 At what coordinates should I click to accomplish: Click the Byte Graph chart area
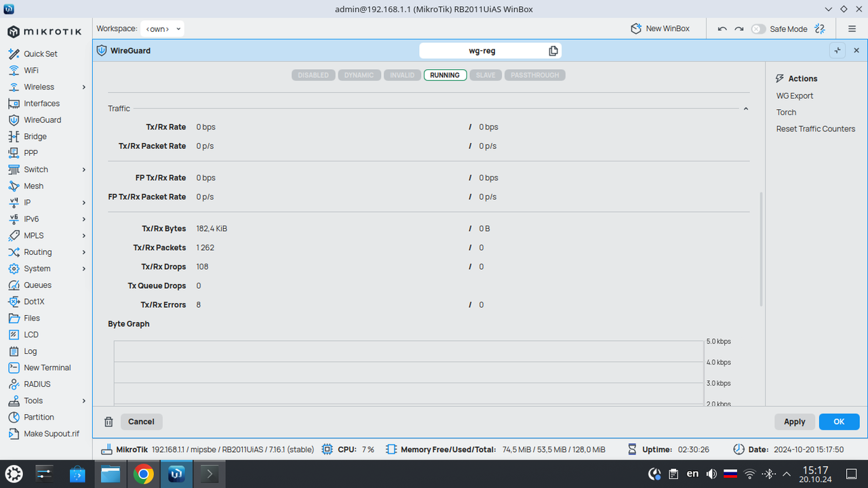pos(409,373)
